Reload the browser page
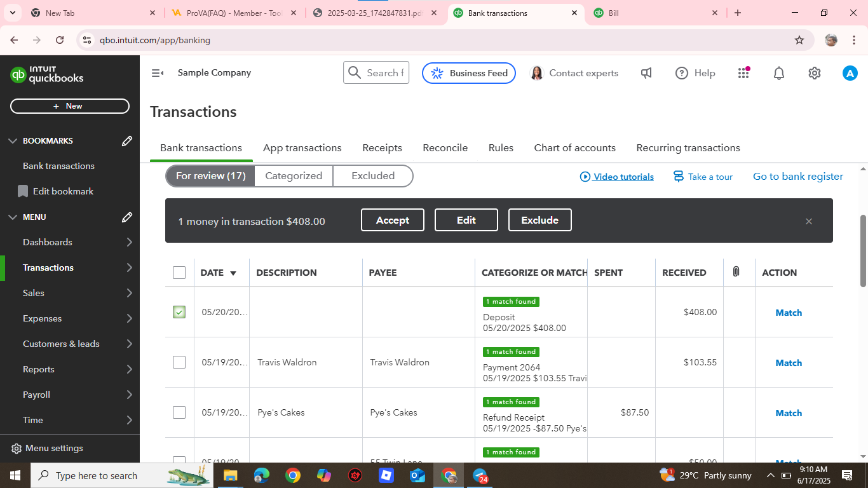868x488 pixels. tap(60, 40)
